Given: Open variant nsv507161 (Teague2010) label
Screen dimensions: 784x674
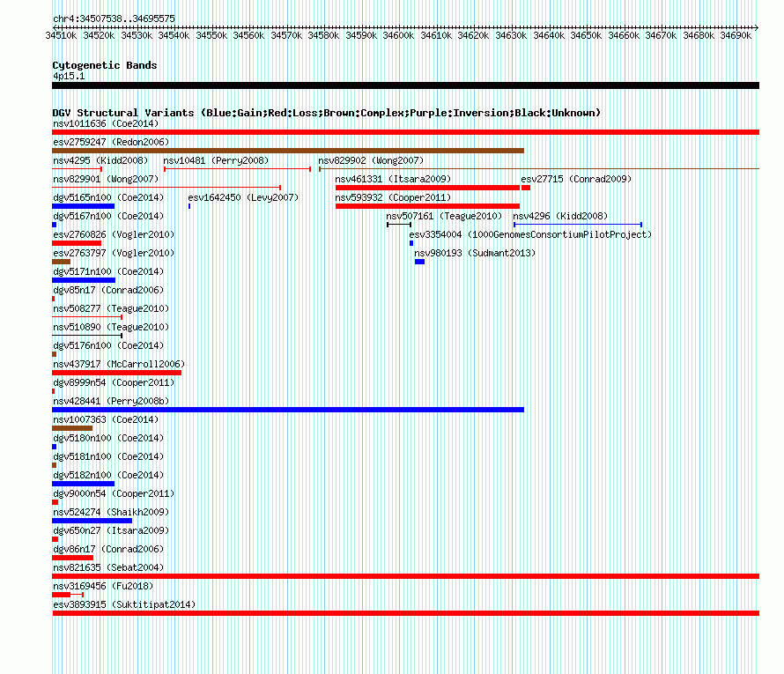Looking at the screenshot, I should [444, 216].
